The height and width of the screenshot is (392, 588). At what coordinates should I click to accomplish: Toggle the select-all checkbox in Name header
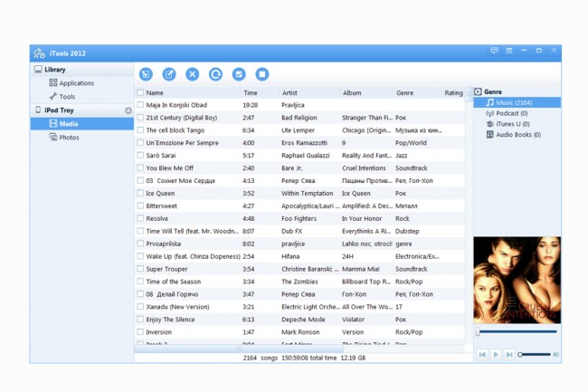[x=140, y=92]
